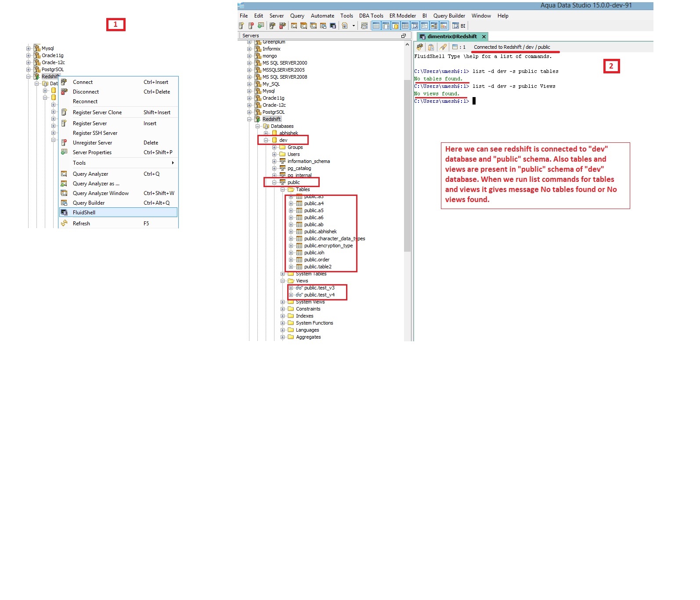Expand the abhishek database node
This screenshot has height=600, width=700.
(x=266, y=133)
